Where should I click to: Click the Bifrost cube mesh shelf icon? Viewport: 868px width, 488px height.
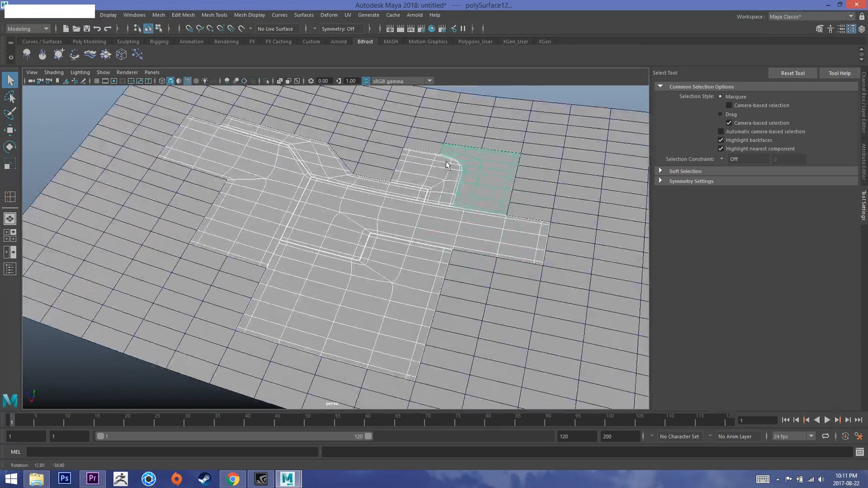pyautogui.click(x=121, y=54)
